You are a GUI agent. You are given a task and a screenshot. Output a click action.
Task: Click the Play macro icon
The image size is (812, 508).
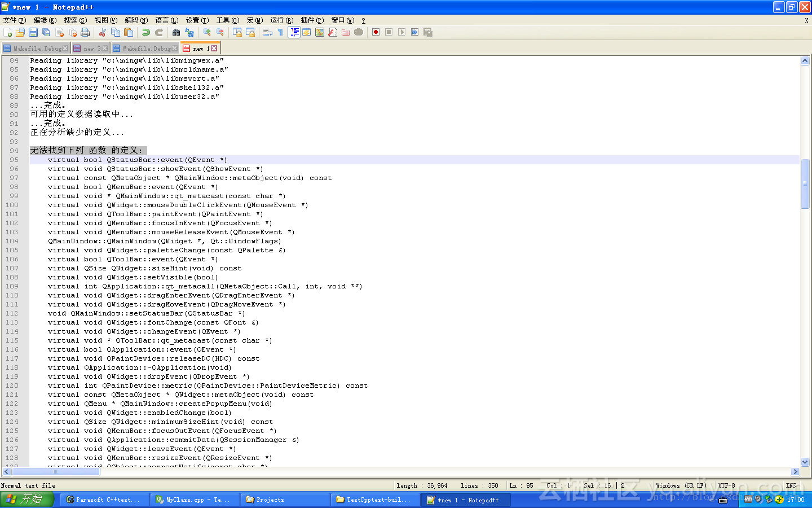(x=401, y=32)
